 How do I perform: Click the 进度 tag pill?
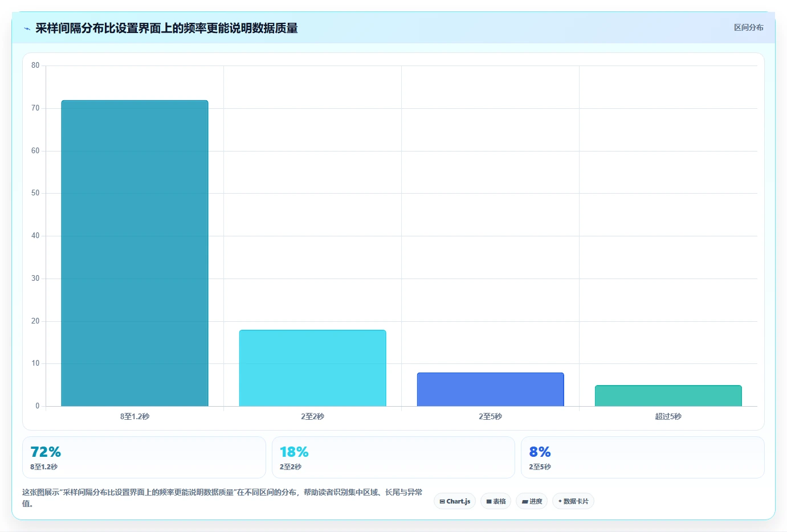click(532, 501)
